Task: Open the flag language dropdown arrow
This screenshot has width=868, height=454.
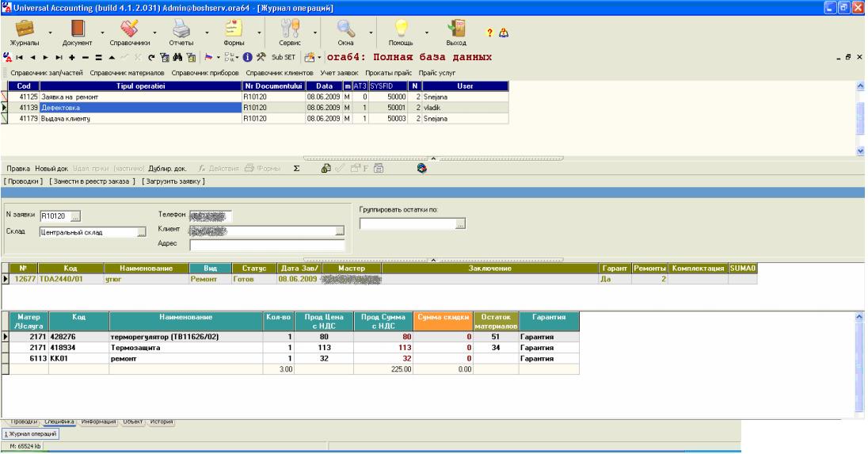Action: click(218, 58)
